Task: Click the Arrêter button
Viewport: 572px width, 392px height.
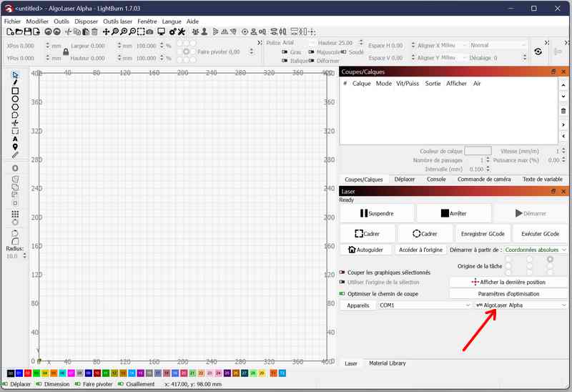Action: pos(454,213)
